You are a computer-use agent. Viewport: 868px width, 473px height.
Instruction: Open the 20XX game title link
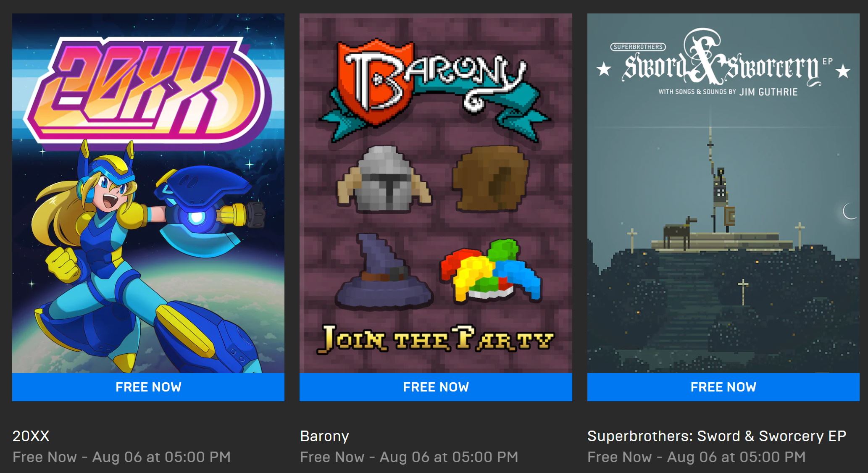(x=31, y=436)
